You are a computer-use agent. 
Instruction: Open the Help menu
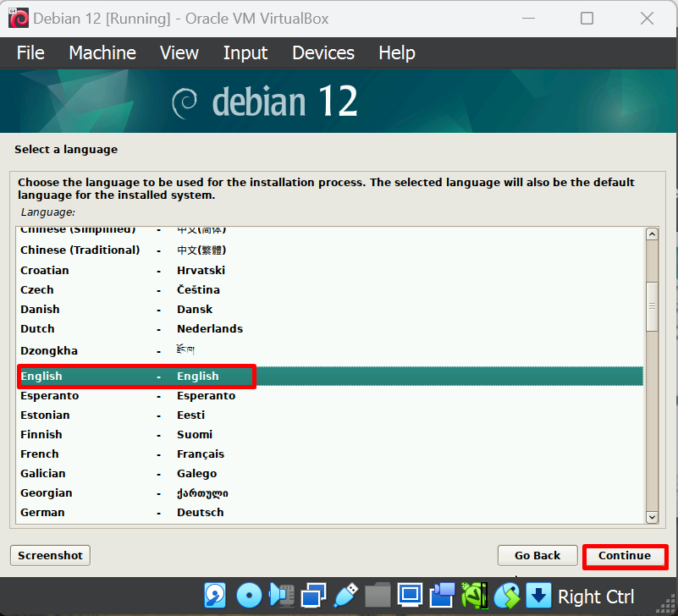coord(396,52)
